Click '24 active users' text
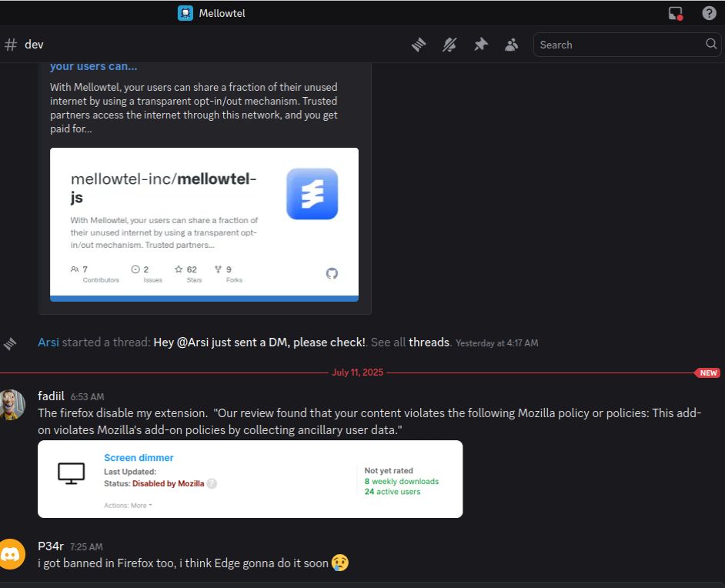This screenshot has width=725, height=588. [x=393, y=492]
